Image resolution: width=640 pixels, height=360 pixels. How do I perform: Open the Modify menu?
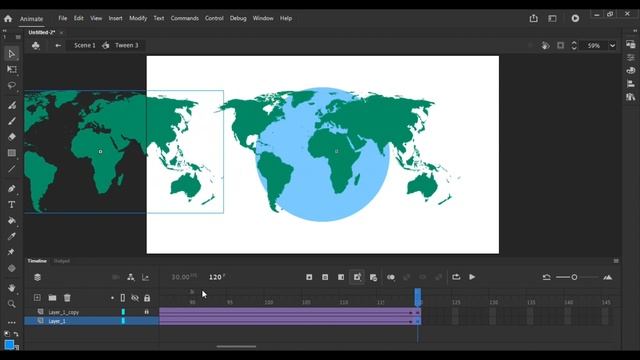[138, 18]
